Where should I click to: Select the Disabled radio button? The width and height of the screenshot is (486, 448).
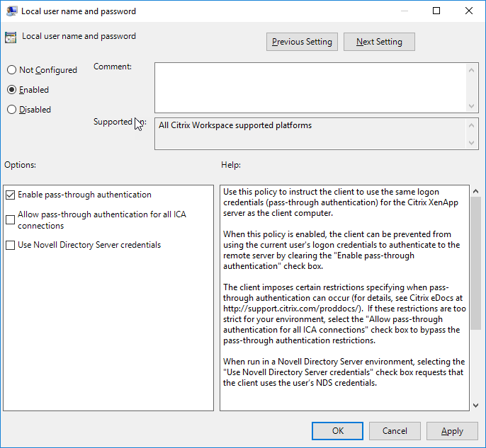click(x=11, y=110)
